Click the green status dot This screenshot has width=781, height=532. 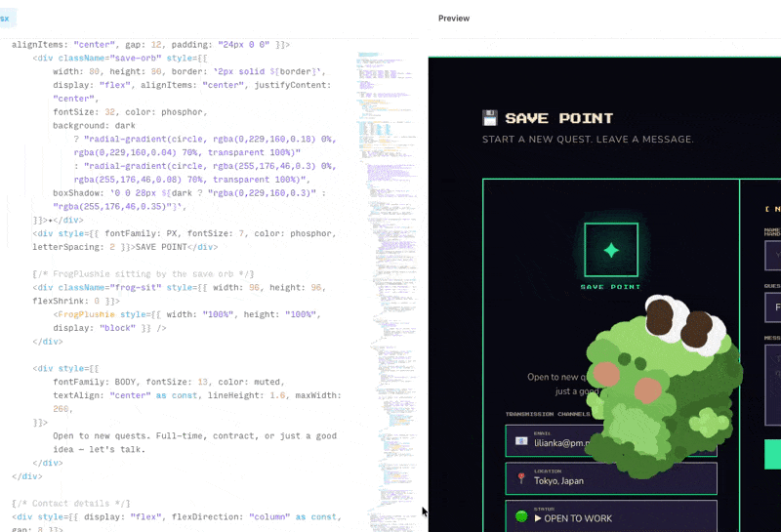(x=521, y=516)
